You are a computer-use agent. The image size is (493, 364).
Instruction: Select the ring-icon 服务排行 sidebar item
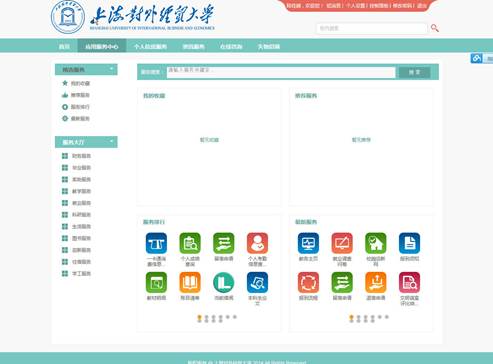(76, 107)
